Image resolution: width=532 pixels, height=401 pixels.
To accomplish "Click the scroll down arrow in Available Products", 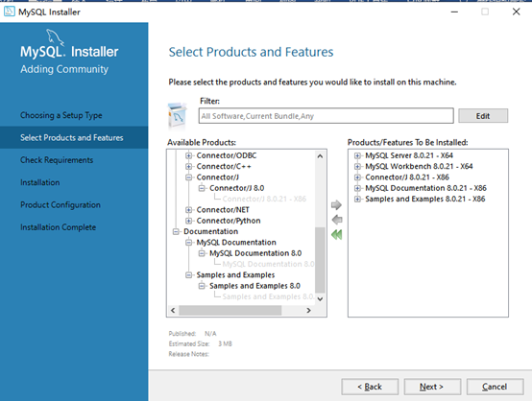I will (x=320, y=298).
